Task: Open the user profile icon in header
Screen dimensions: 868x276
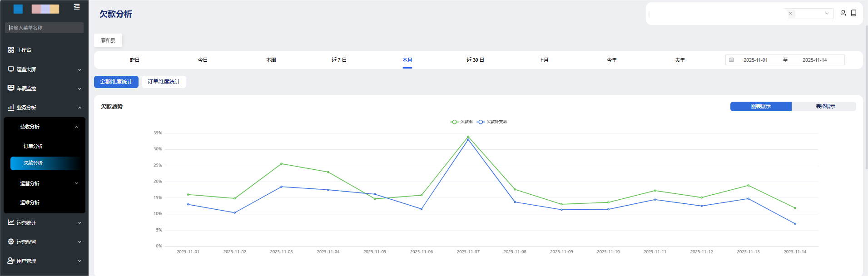Action: (843, 13)
